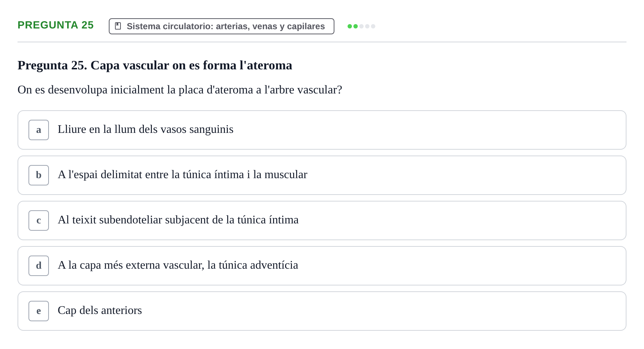Viewport: 644px width, 349px height.
Task: Select letter box 'b' option marker
Action: click(x=39, y=175)
